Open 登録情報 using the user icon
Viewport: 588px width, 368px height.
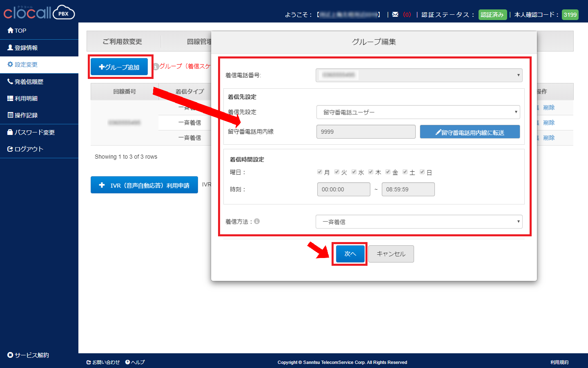click(x=11, y=48)
